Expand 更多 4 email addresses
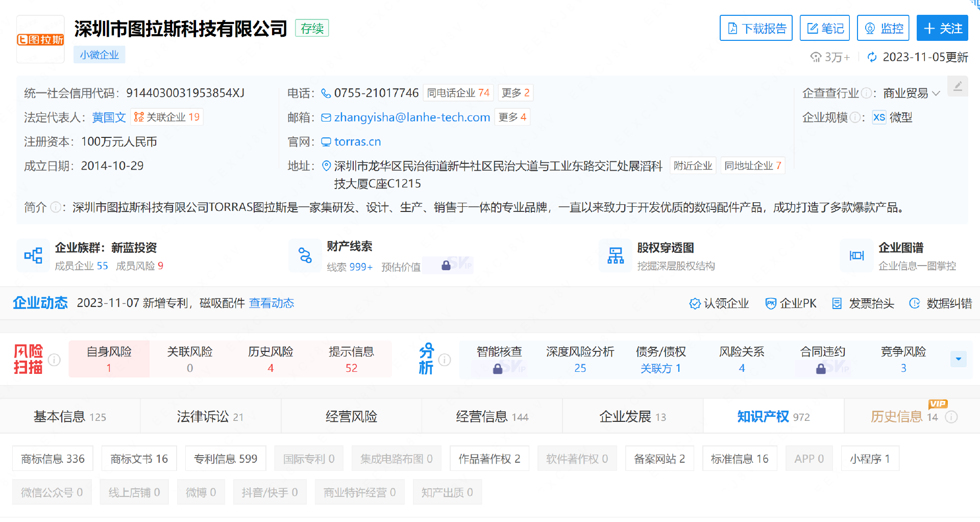This screenshot has width=980, height=522. (512, 117)
